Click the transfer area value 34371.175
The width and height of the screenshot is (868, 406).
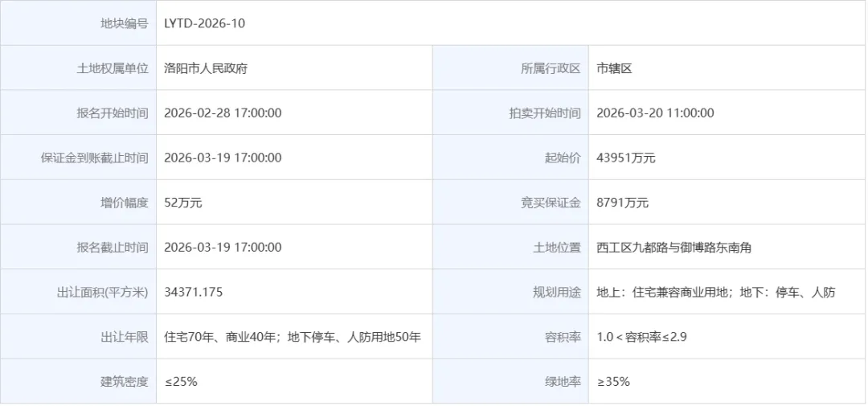point(193,292)
